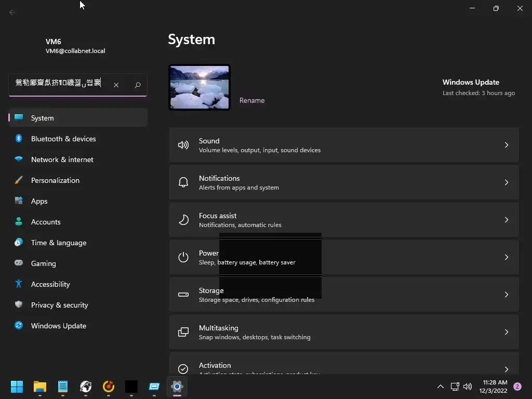The image size is (532, 399).
Task: Open the notepad app in taskbar
Action: [x=63, y=386]
